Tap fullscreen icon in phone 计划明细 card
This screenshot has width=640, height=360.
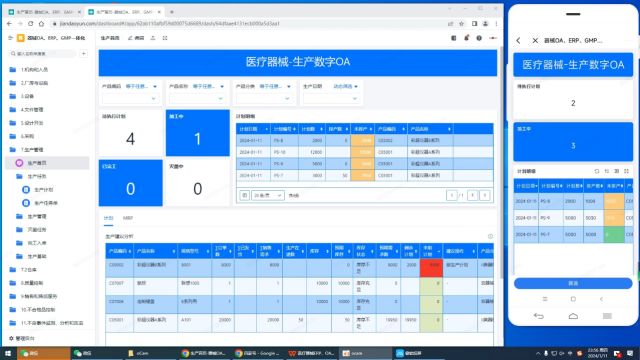click(x=627, y=171)
